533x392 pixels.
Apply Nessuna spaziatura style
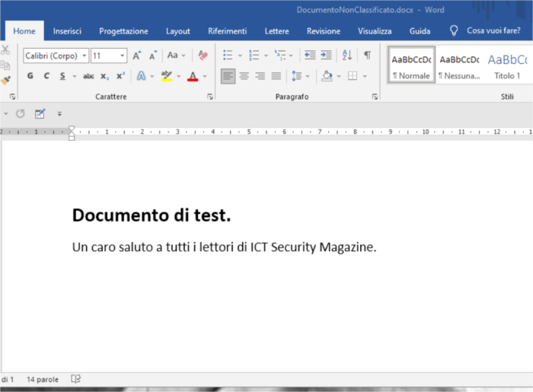pos(459,65)
